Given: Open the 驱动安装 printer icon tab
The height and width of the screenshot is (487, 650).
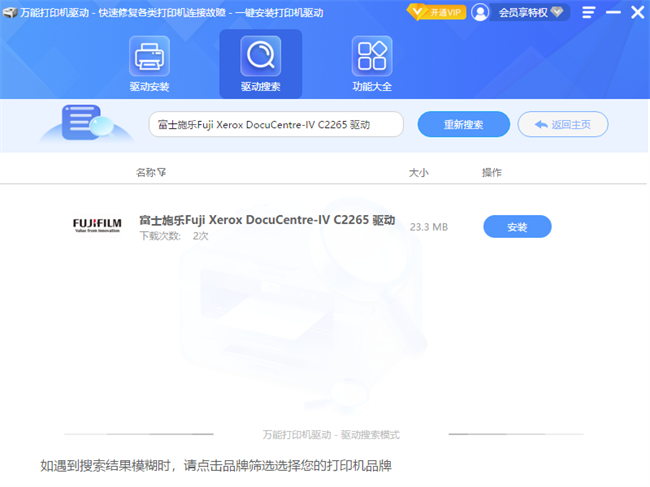Looking at the screenshot, I should click(149, 56).
